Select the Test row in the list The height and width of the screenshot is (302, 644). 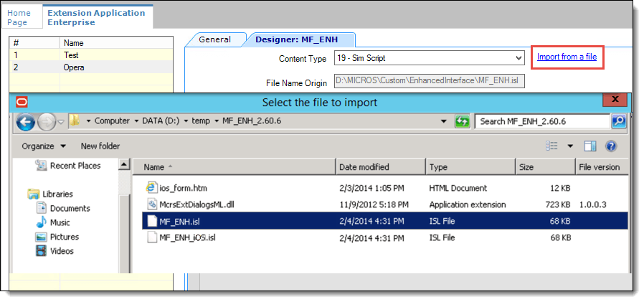[91, 55]
